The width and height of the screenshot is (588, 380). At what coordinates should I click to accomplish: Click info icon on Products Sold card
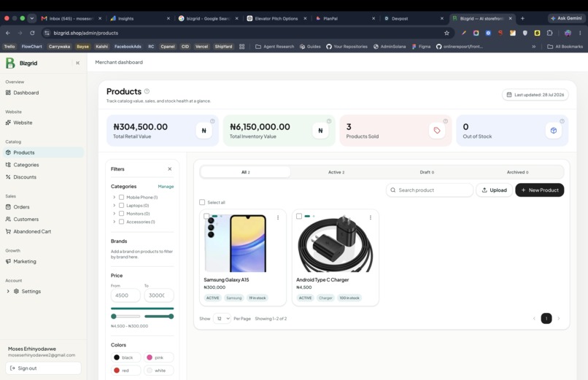click(x=446, y=121)
